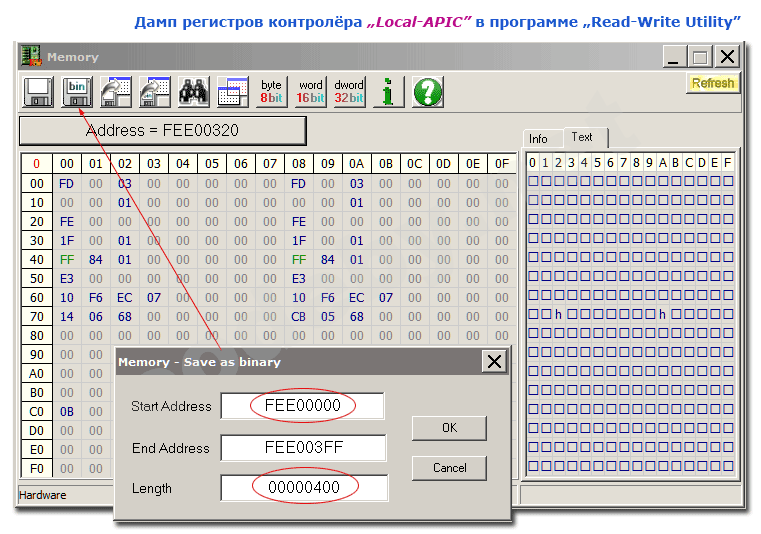Click row header F0
Viewport: 761px width, 534px height.
[37, 469]
